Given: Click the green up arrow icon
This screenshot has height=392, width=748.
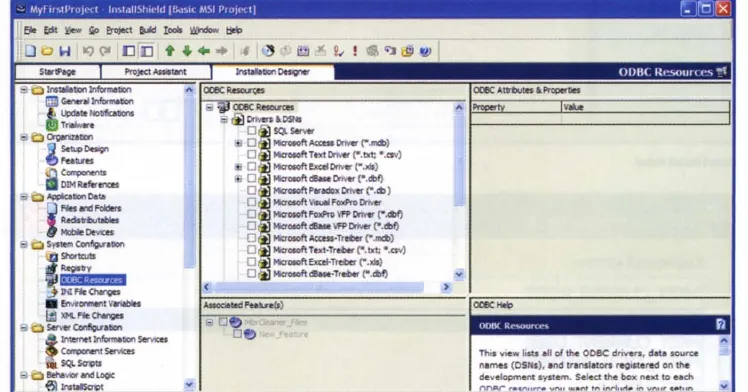Looking at the screenshot, I should (x=169, y=51).
